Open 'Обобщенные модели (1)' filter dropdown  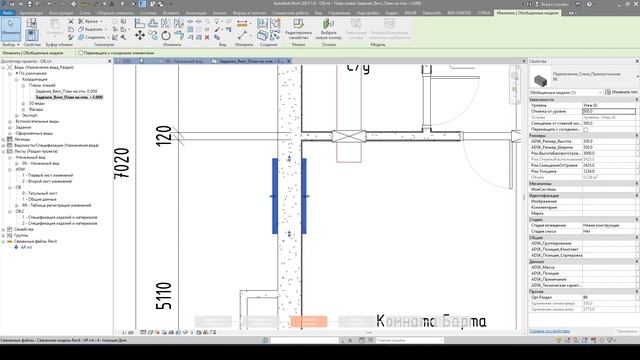[565, 93]
